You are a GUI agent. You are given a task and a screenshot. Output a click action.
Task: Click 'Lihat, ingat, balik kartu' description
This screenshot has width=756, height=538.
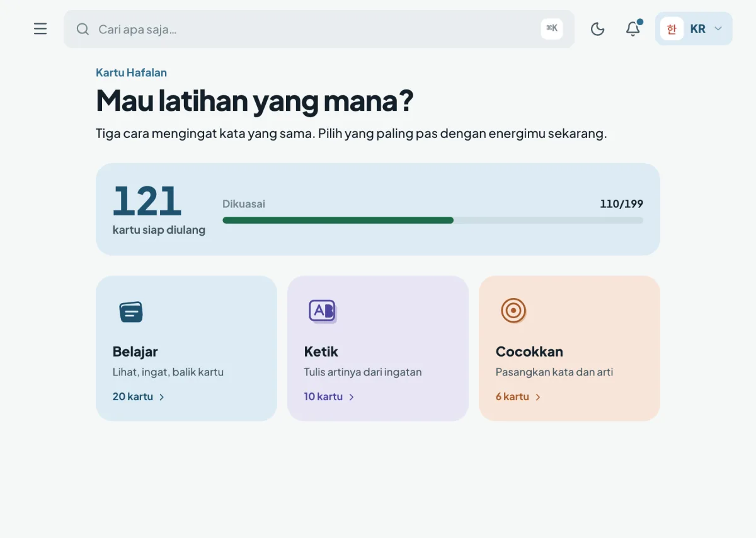168,372
